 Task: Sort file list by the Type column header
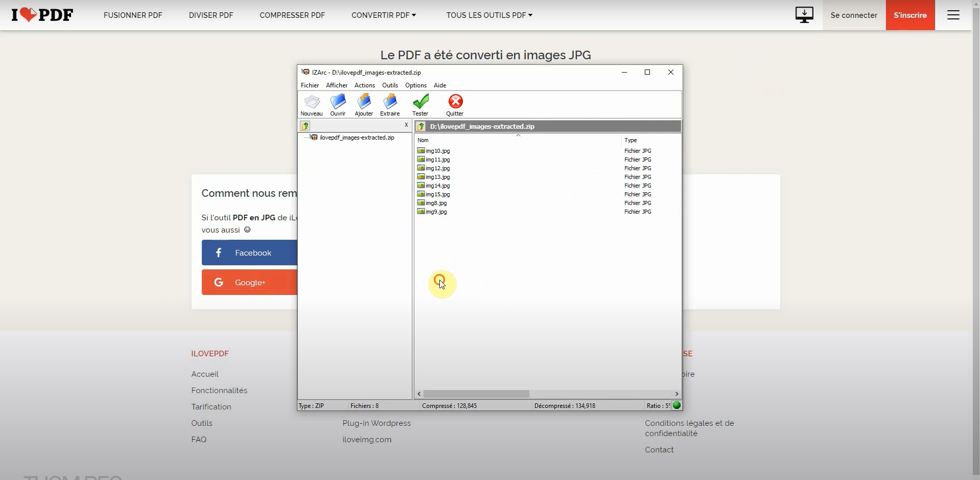point(651,140)
